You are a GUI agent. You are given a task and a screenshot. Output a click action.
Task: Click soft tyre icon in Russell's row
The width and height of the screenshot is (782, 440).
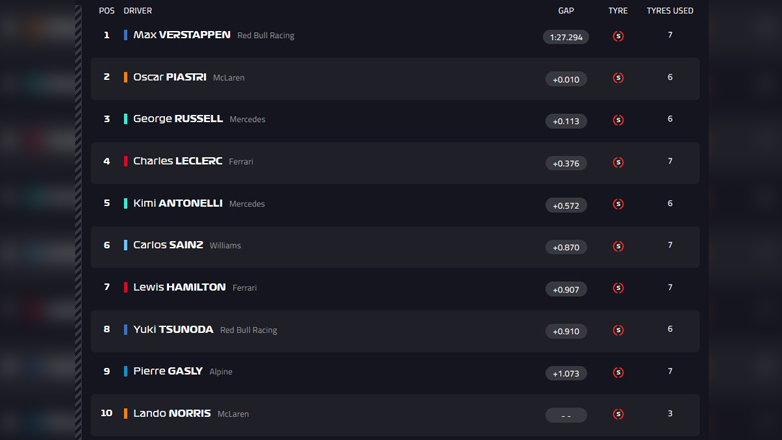pyautogui.click(x=618, y=120)
